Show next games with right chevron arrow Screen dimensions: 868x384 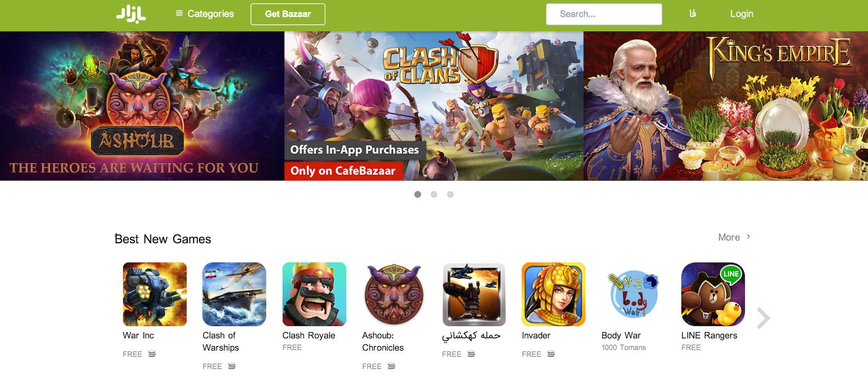(763, 318)
